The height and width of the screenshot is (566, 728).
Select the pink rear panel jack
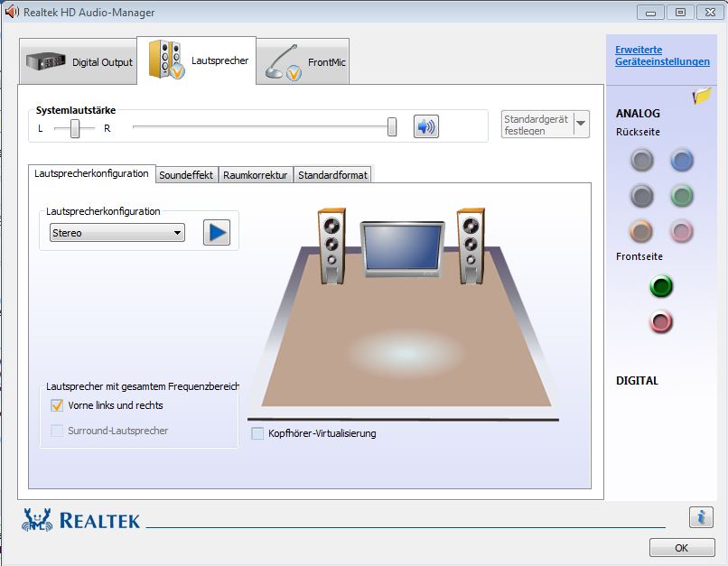682,230
